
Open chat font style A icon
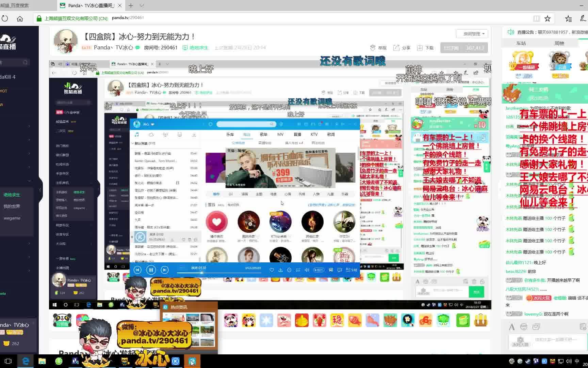point(512,327)
